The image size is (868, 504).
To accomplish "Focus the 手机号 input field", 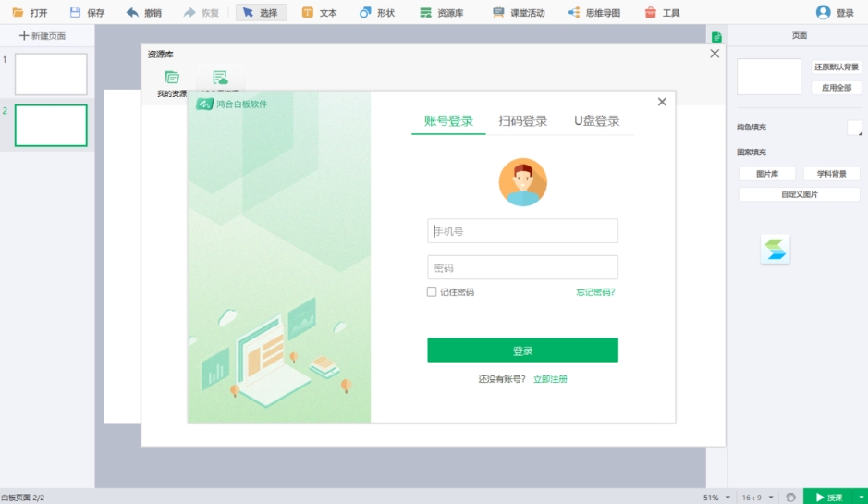I will (x=522, y=231).
